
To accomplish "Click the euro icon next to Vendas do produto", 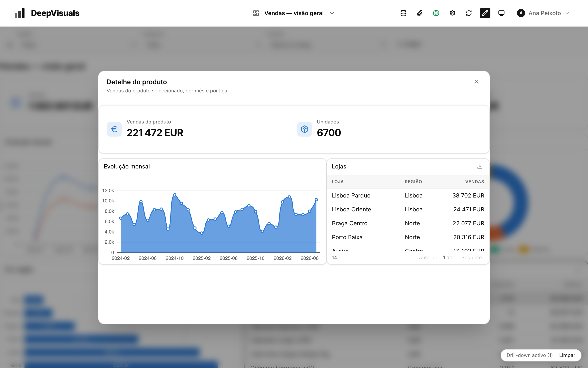I will [114, 129].
